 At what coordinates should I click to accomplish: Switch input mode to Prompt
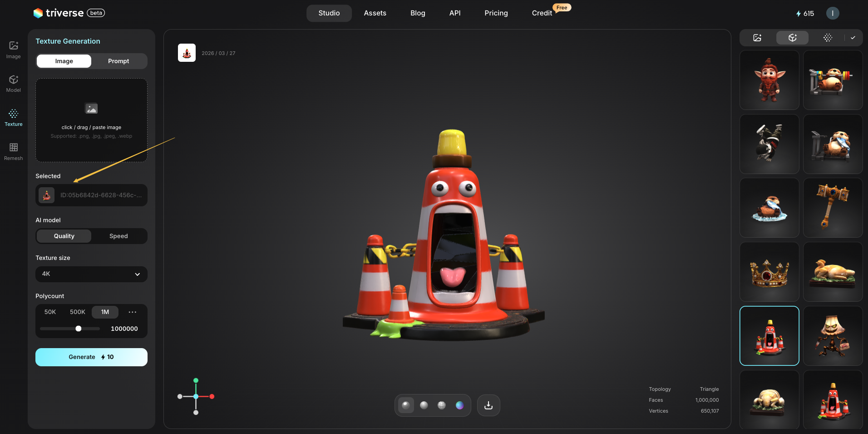click(x=118, y=61)
